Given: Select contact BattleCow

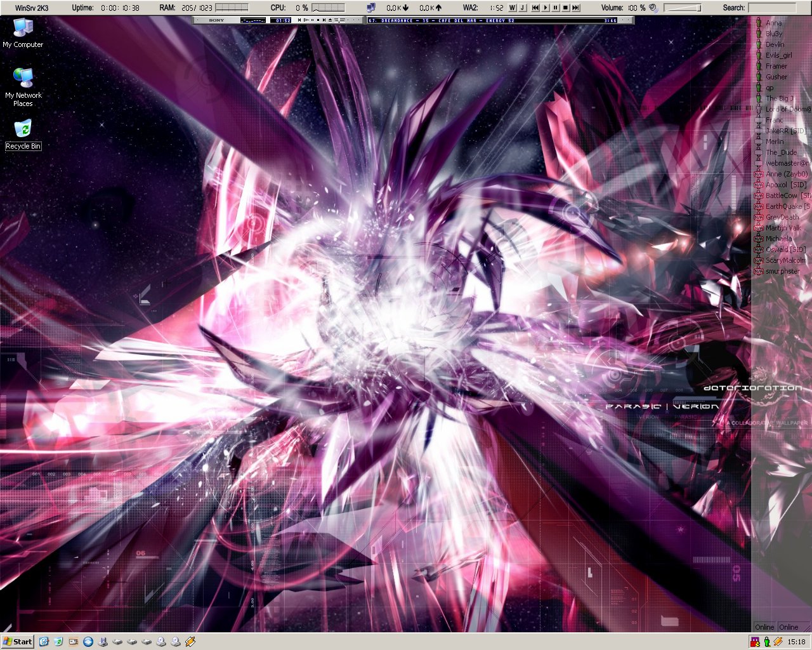Looking at the screenshot, I should click(788, 196).
